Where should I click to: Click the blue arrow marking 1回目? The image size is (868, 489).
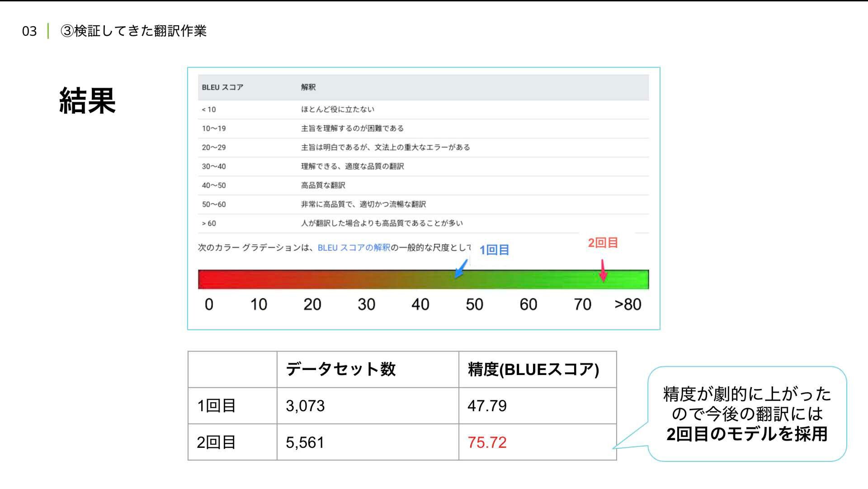(461, 269)
